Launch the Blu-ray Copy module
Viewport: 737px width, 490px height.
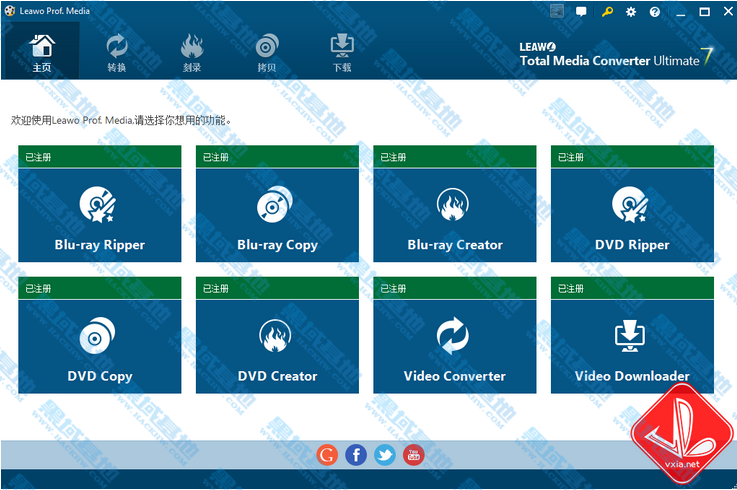pos(277,215)
